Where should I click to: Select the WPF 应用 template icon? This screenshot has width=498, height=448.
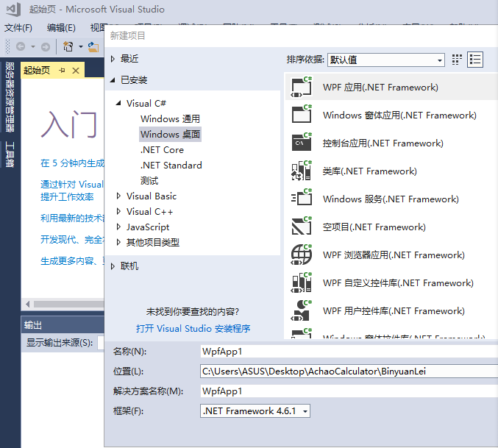click(302, 87)
